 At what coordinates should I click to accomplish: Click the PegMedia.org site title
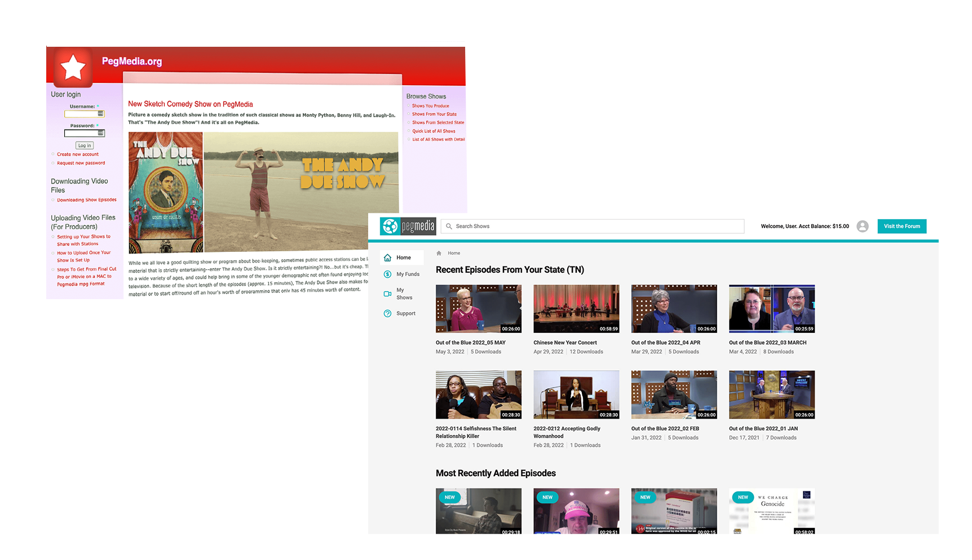pos(132,61)
